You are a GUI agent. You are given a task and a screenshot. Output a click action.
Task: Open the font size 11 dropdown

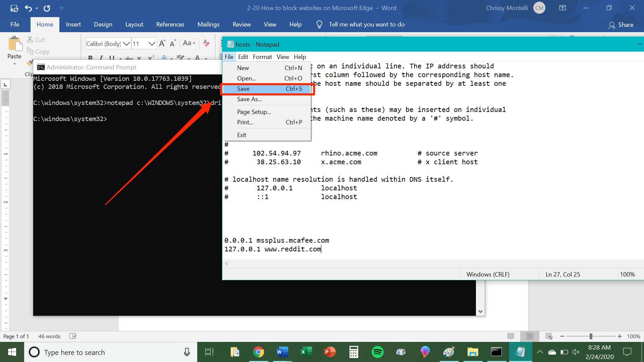tap(152, 44)
